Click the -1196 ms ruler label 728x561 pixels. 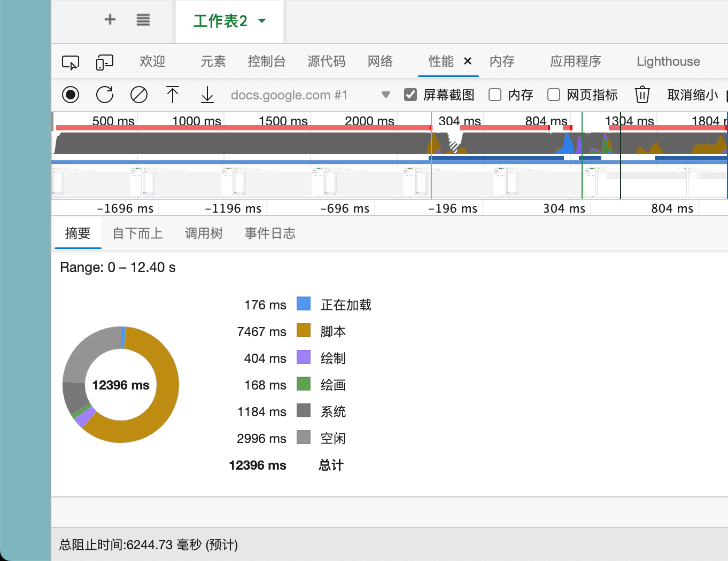(x=233, y=208)
